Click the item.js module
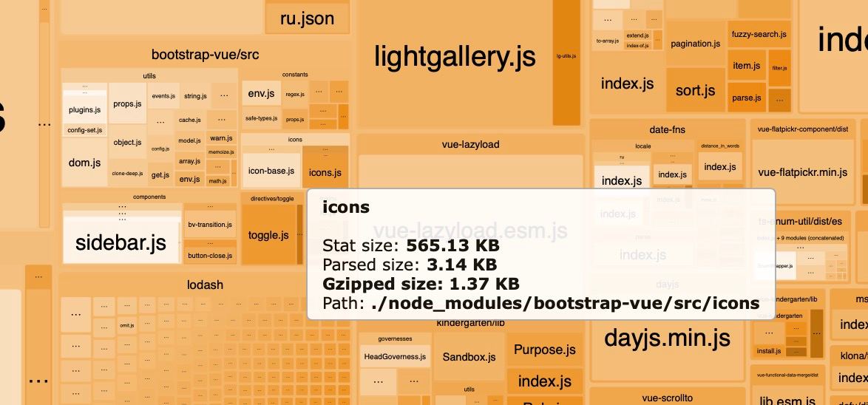Screen dimensions: 868x405 point(746,65)
